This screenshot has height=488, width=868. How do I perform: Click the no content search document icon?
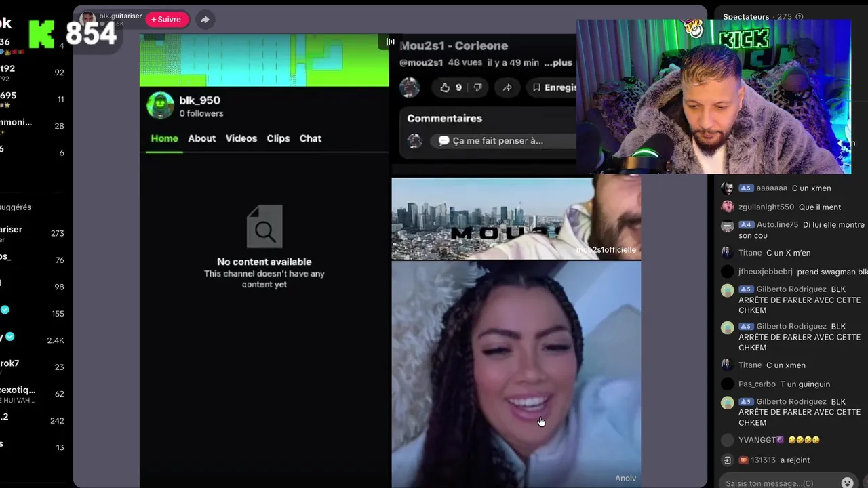click(264, 227)
